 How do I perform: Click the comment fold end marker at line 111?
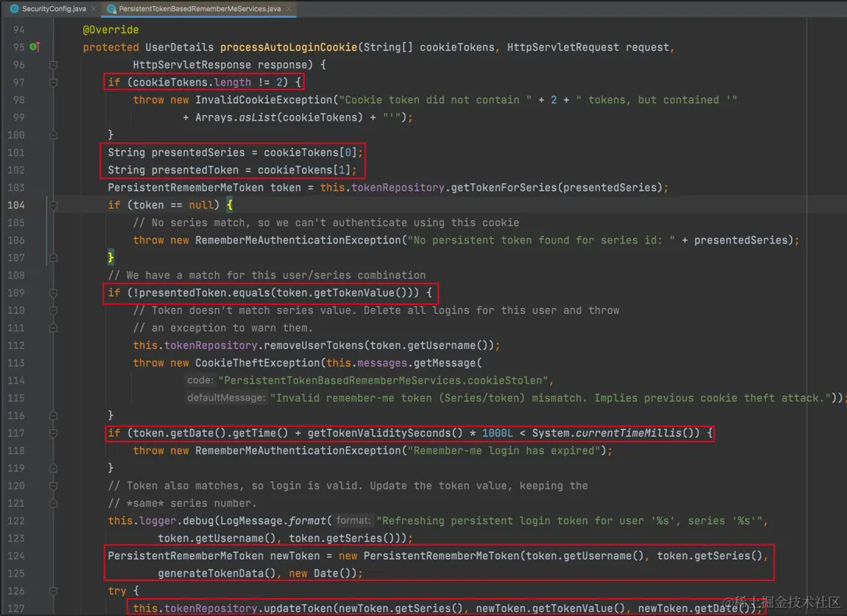coord(54,327)
